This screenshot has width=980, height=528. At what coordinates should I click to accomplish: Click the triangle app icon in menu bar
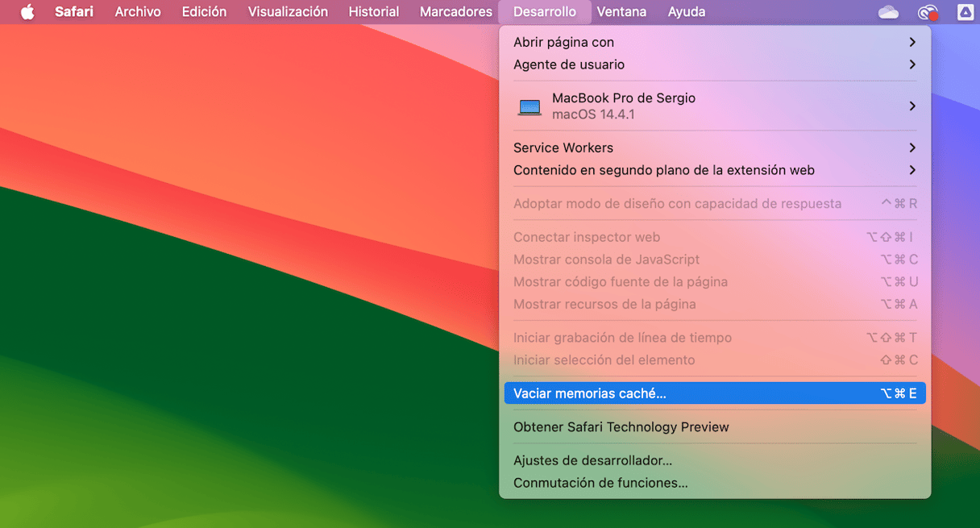click(965, 12)
